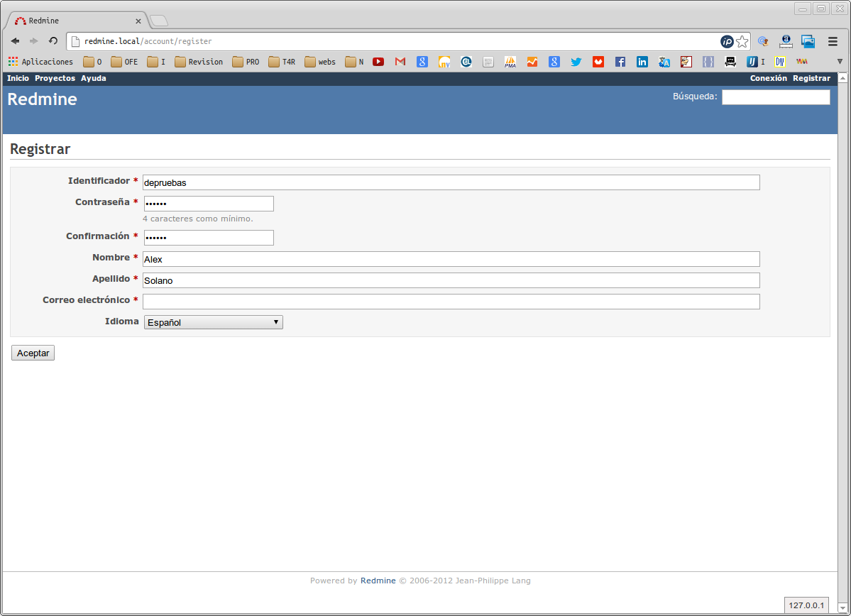Open the Proyectos menu item
Viewport: 851px width, 616px height.
point(55,78)
